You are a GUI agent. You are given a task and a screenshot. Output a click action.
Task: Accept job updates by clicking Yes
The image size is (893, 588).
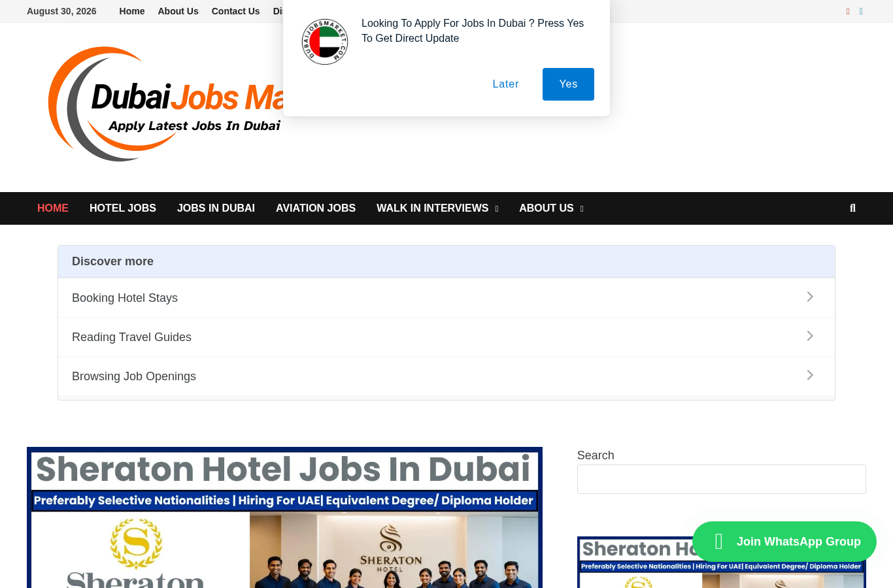pos(568,84)
